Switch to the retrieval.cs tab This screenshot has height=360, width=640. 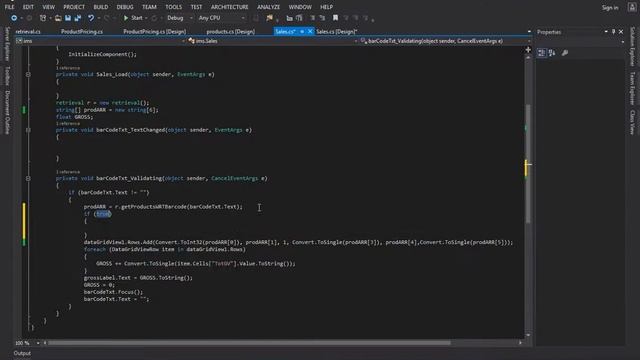(28, 31)
